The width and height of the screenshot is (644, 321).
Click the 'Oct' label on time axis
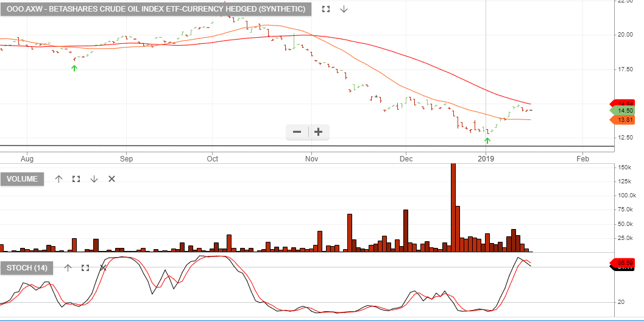pyautogui.click(x=213, y=158)
